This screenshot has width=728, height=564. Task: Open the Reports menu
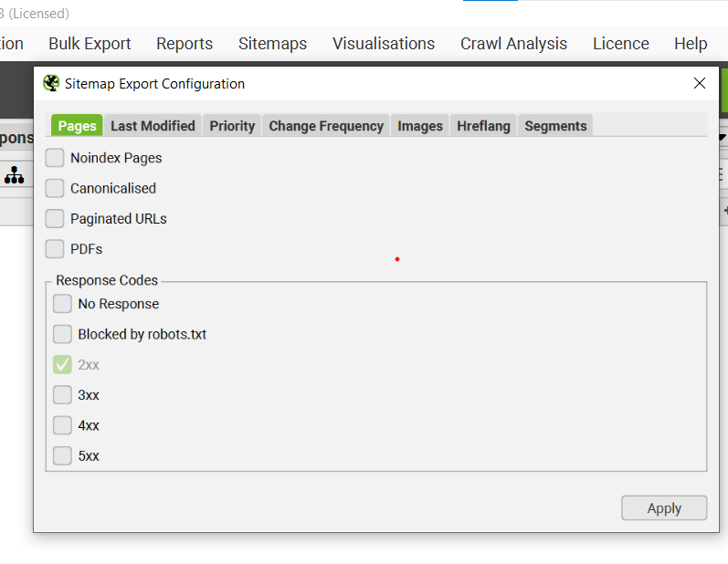click(185, 44)
